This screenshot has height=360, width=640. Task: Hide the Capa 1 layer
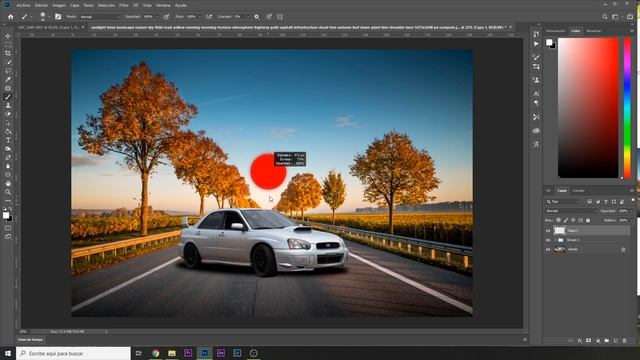pyautogui.click(x=548, y=231)
